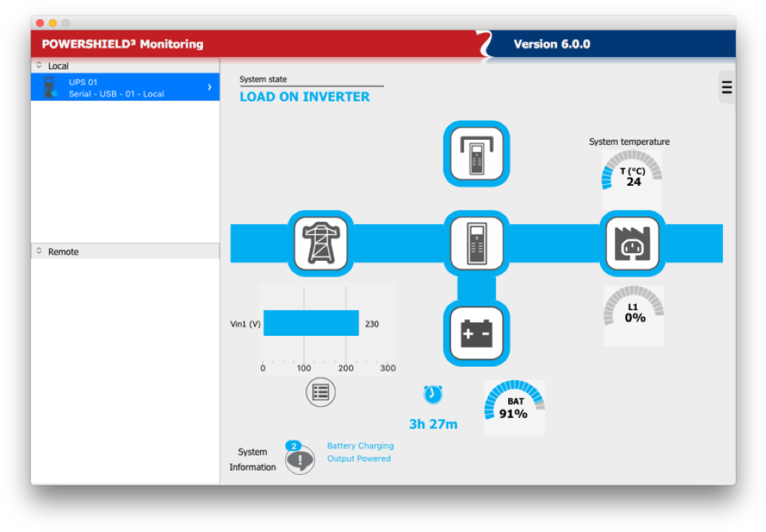This screenshot has height=532, width=766.
Task: Click the output load socket icon
Action: tap(632, 243)
